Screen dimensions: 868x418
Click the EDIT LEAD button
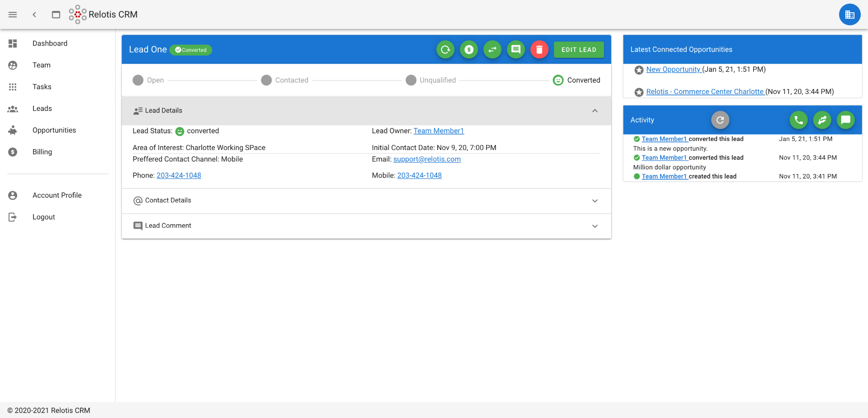[578, 49]
